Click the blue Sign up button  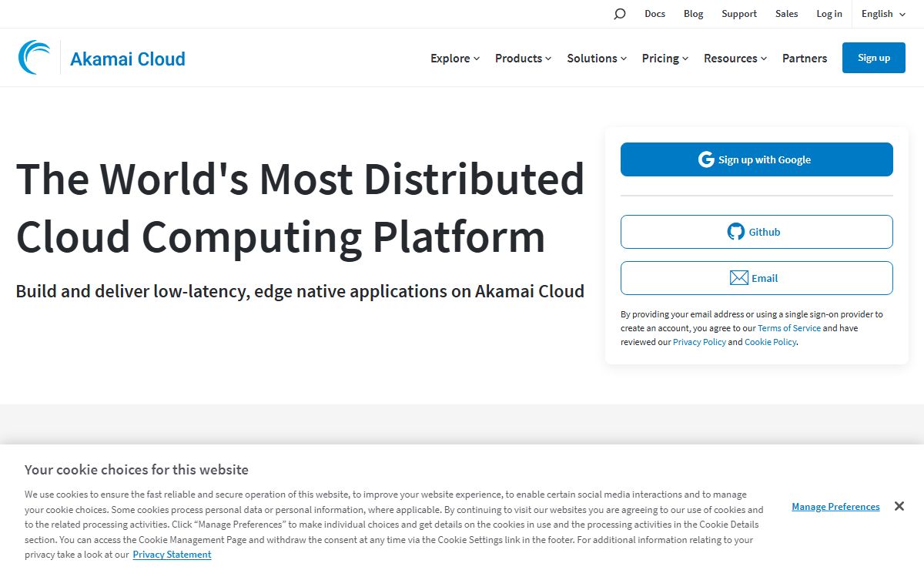[x=874, y=58]
